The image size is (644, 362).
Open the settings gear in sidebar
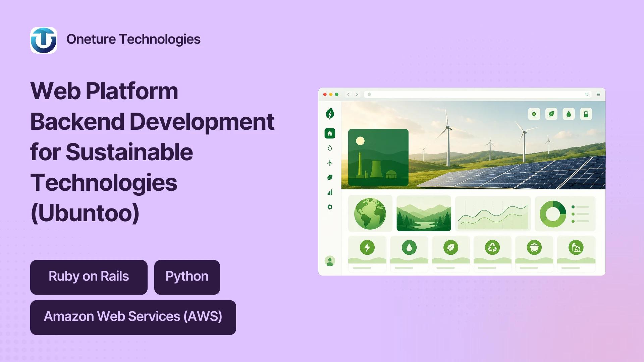click(330, 207)
